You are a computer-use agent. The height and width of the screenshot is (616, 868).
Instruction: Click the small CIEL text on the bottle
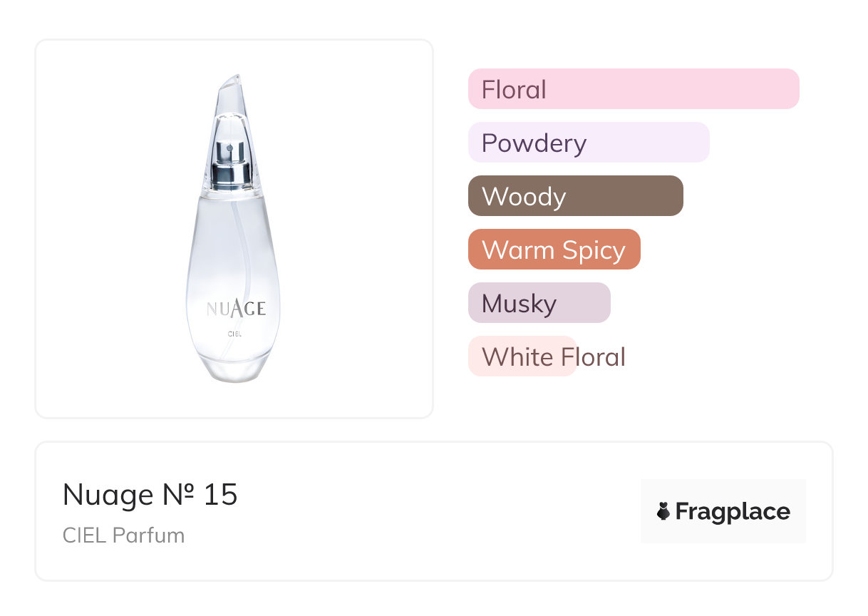click(x=235, y=333)
